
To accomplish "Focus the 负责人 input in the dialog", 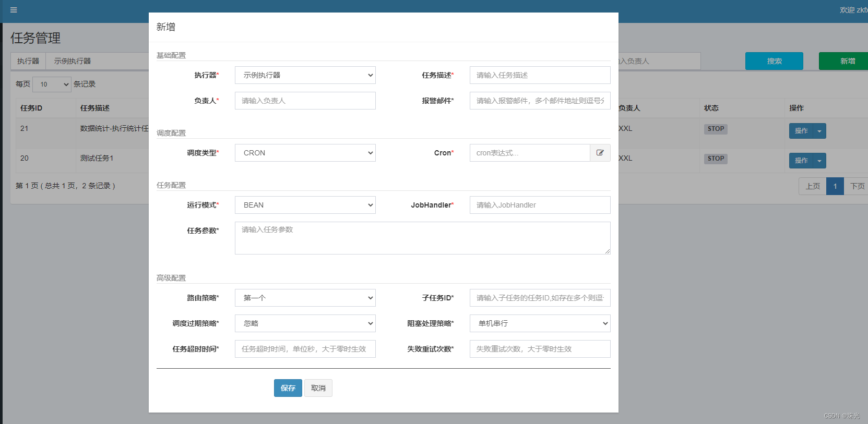I will pyautogui.click(x=305, y=101).
